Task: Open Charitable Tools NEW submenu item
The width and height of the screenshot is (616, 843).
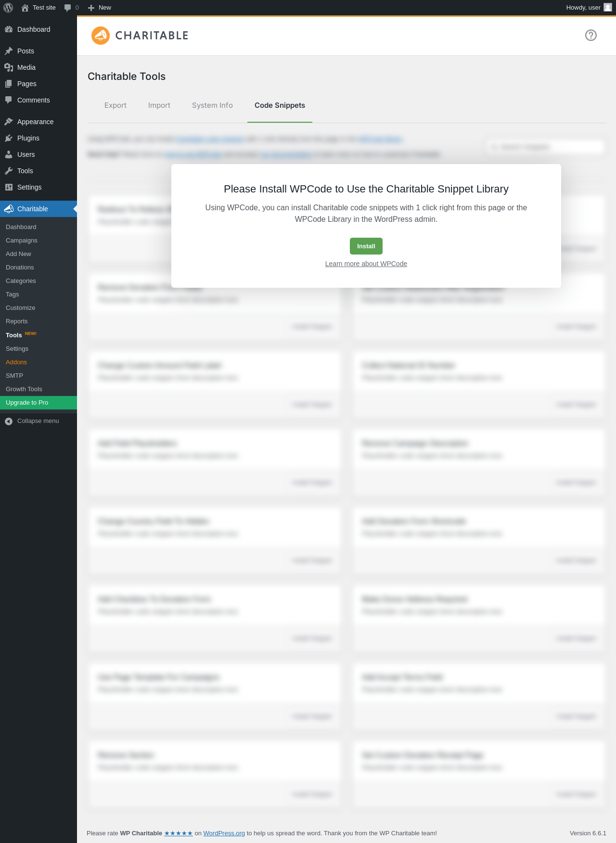Action: point(38,335)
